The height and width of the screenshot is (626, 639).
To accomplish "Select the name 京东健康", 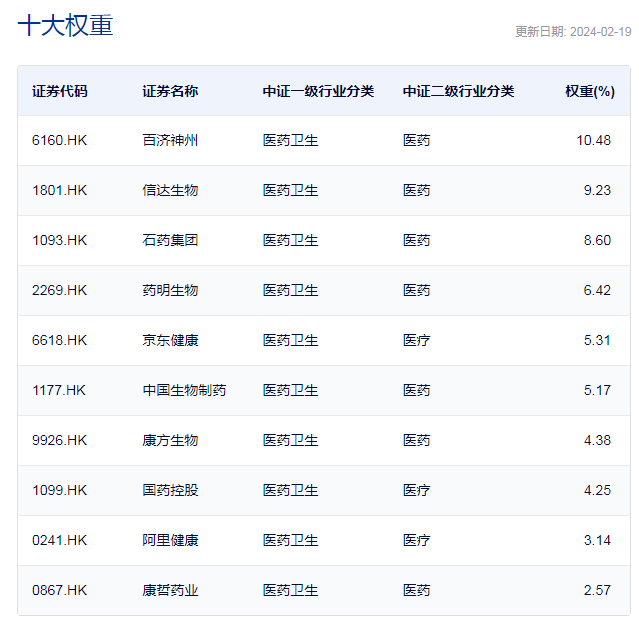I will pyautogui.click(x=170, y=340).
